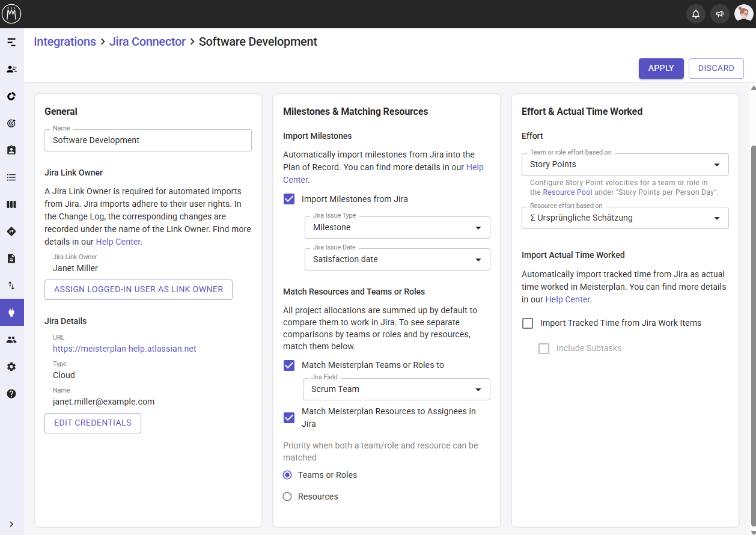Click the Meisterplan logo icon
The width and height of the screenshot is (756, 535).
(11, 14)
